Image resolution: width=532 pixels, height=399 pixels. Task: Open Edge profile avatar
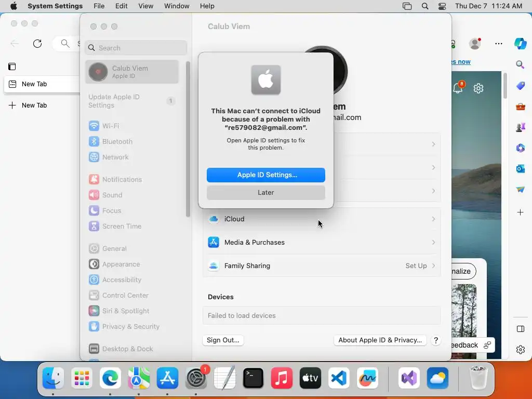pyautogui.click(x=475, y=44)
